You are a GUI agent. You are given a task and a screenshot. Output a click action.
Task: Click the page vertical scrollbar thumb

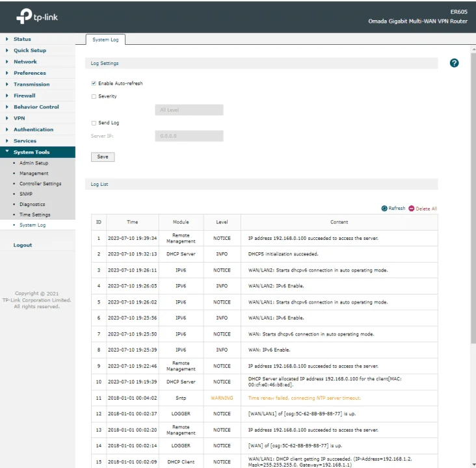[x=473, y=198]
